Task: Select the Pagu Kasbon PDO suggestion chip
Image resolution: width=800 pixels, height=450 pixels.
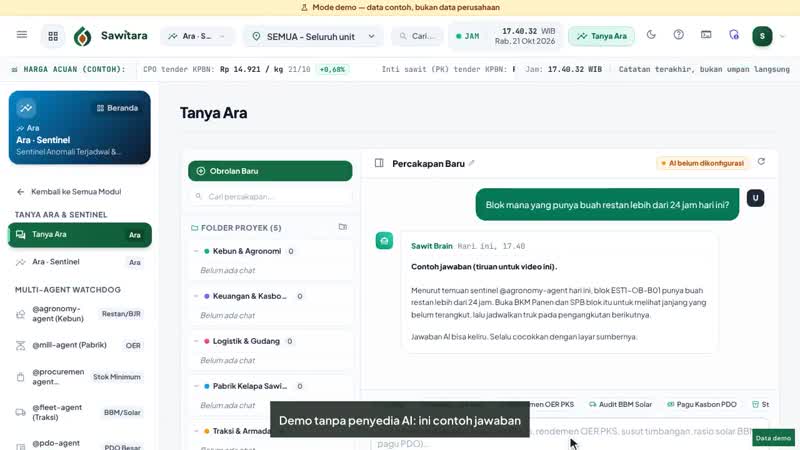Action: pos(702,404)
